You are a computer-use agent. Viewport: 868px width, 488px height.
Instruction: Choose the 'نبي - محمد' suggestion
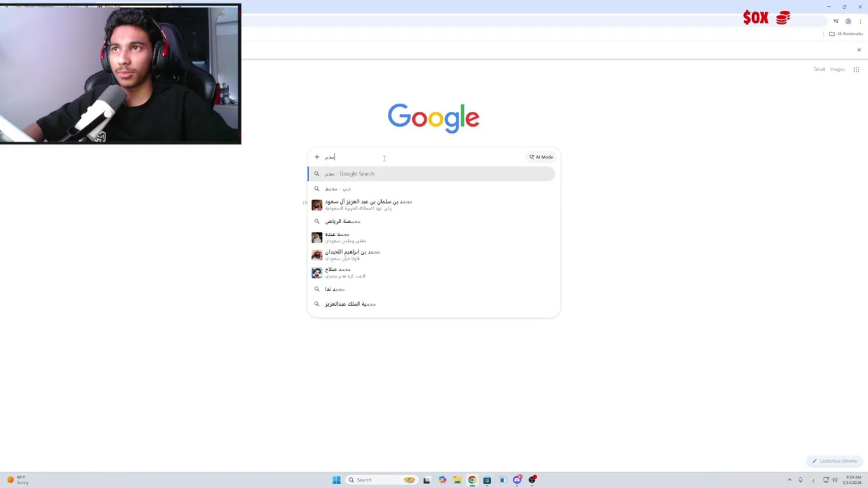point(431,188)
